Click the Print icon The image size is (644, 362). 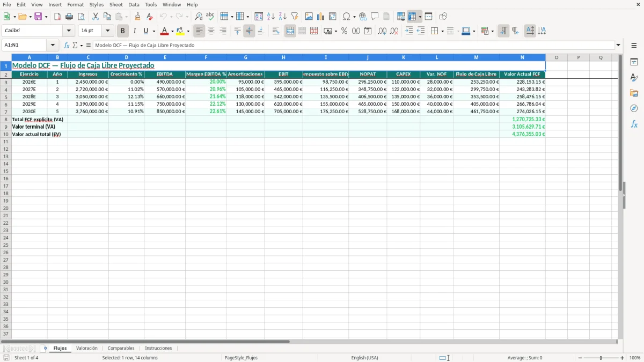pos(69,17)
